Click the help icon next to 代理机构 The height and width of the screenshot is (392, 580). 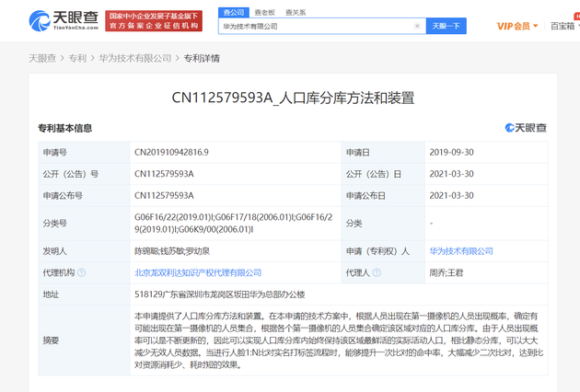[x=82, y=272]
